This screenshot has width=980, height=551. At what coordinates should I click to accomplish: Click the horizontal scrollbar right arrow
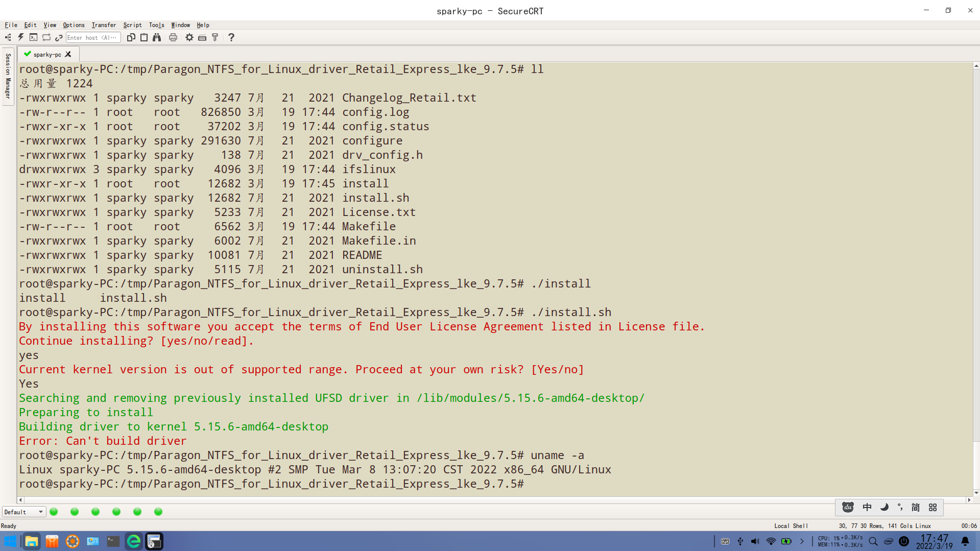[x=969, y=500]
